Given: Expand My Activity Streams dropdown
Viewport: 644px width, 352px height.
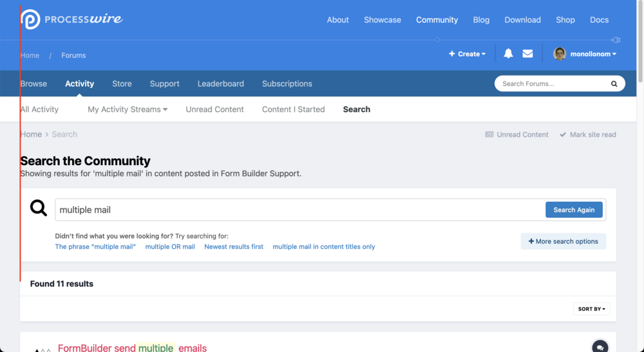Looking at the screenshot, I should 128,110.
